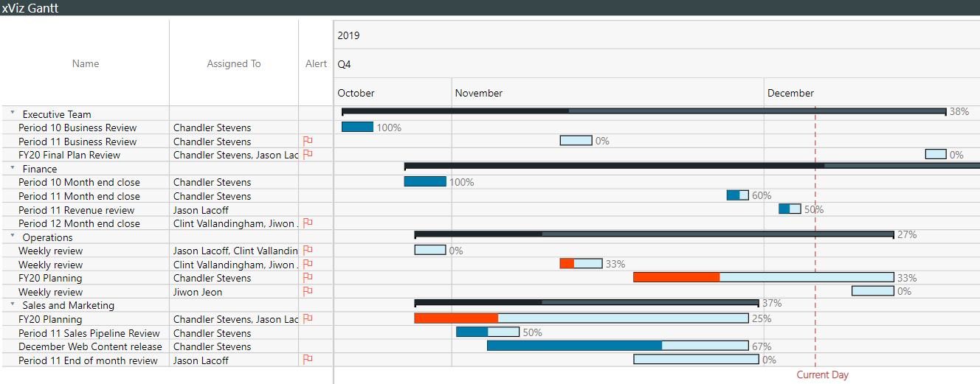
Task: Collapse the Operations group
Action: pos(13,237)
